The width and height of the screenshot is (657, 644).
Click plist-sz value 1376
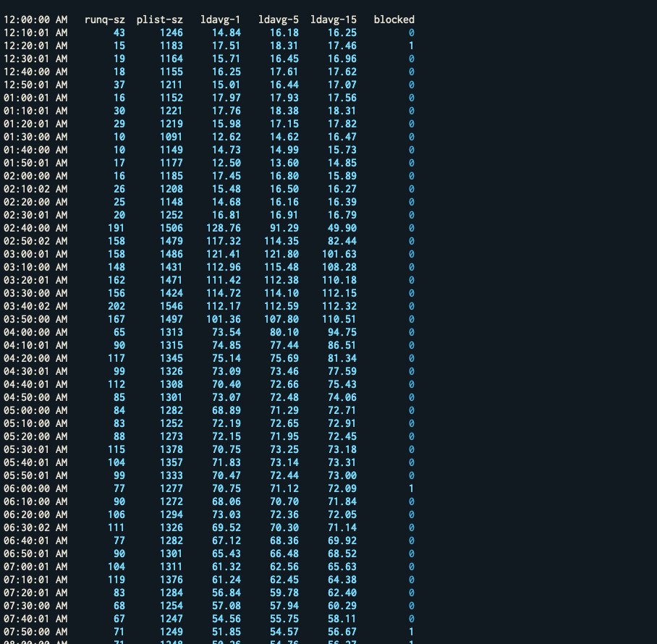pos(171,580)
